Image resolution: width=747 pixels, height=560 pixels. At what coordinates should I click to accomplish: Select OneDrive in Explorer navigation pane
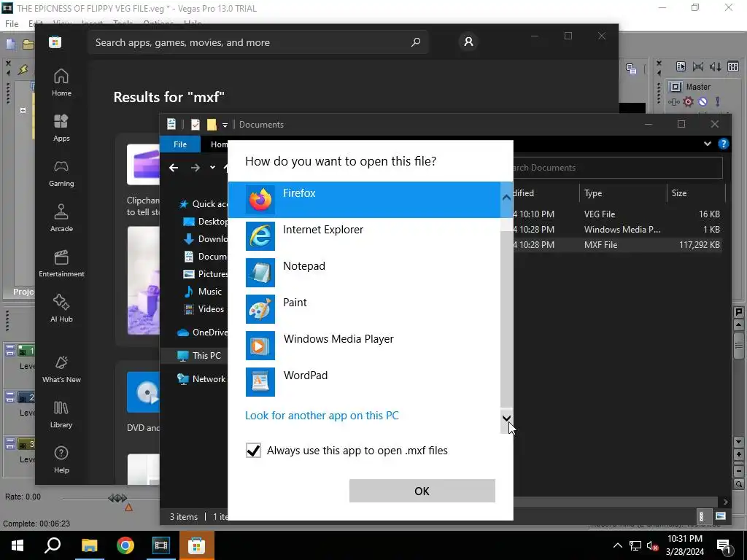(203, 332)
